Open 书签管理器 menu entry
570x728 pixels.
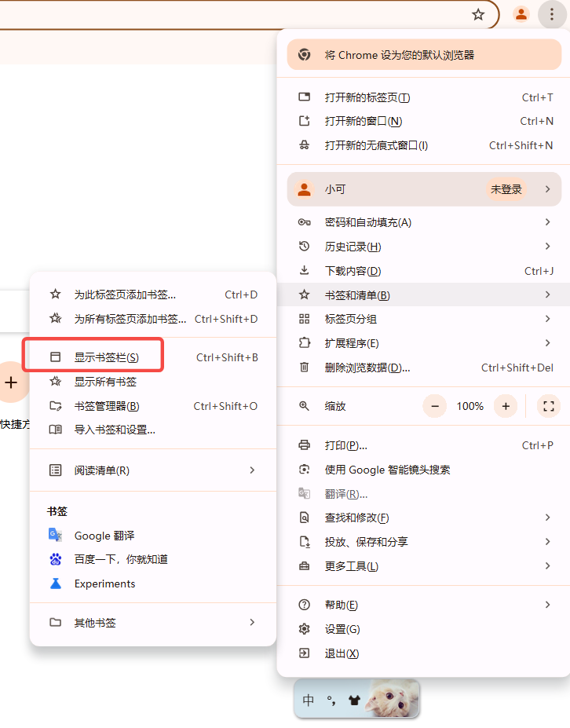point(153,406)
